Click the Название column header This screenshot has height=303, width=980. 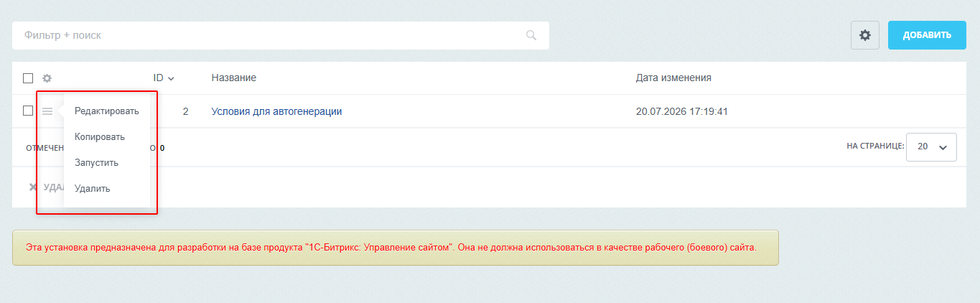point(233,78)
